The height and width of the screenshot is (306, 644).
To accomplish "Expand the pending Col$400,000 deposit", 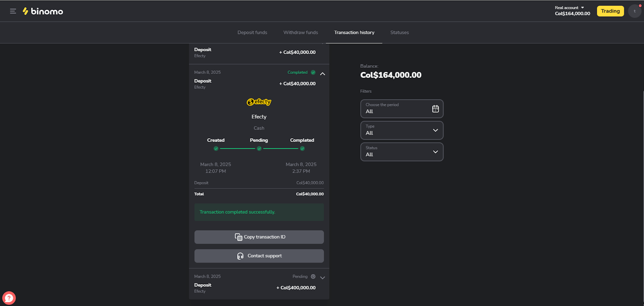I will coord(322,278).
